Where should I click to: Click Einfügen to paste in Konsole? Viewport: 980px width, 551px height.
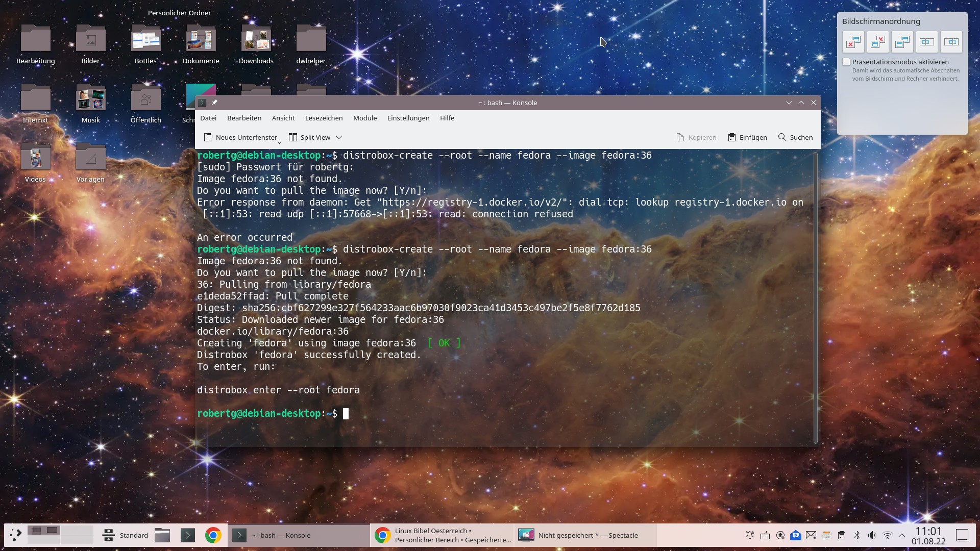pyautogui.click(x=748, y=137)
